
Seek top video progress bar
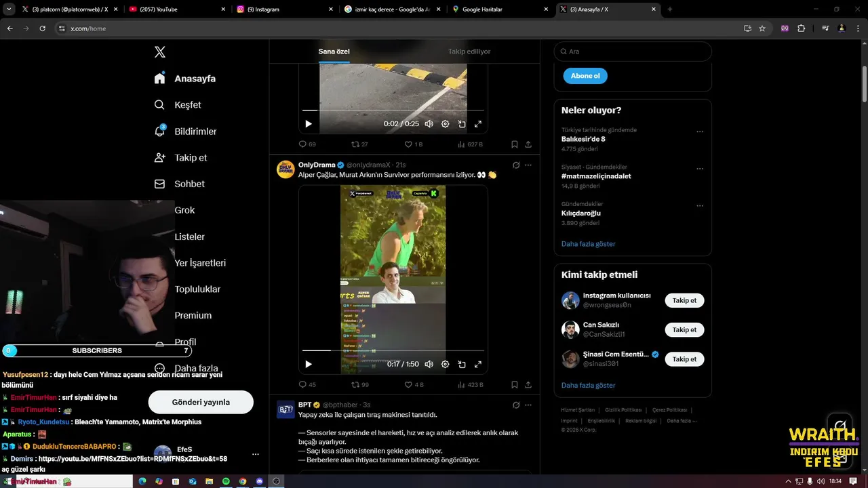(x=393, y=110)
